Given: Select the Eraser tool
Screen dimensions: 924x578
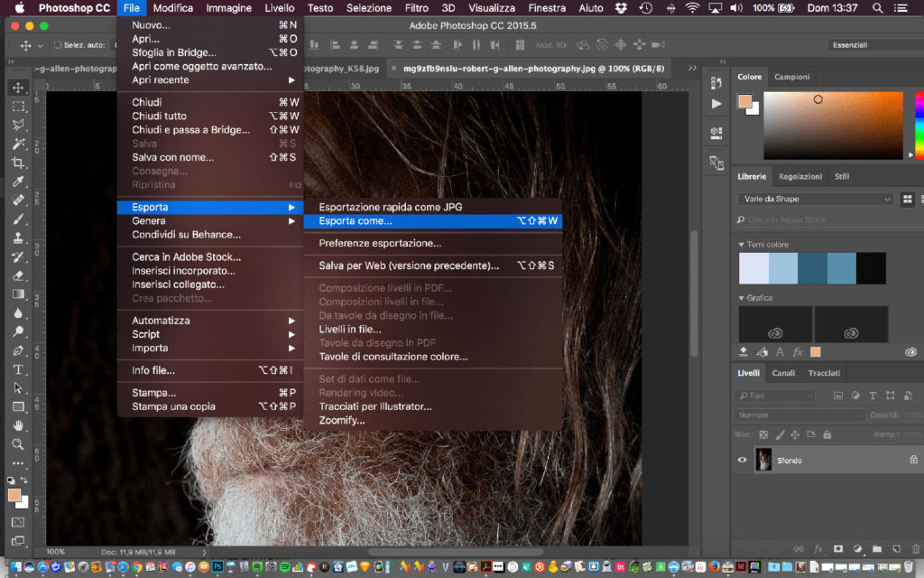Looking at the screenshot, I should (18, 275).
